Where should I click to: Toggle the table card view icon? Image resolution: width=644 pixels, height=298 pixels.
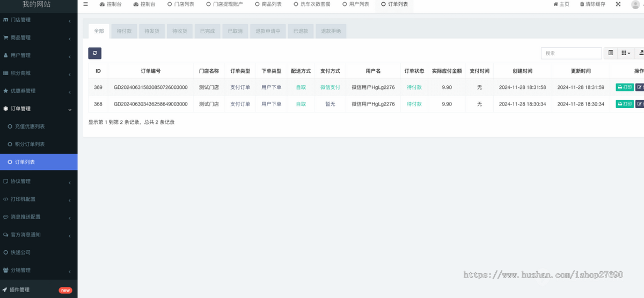click(610, 53)
